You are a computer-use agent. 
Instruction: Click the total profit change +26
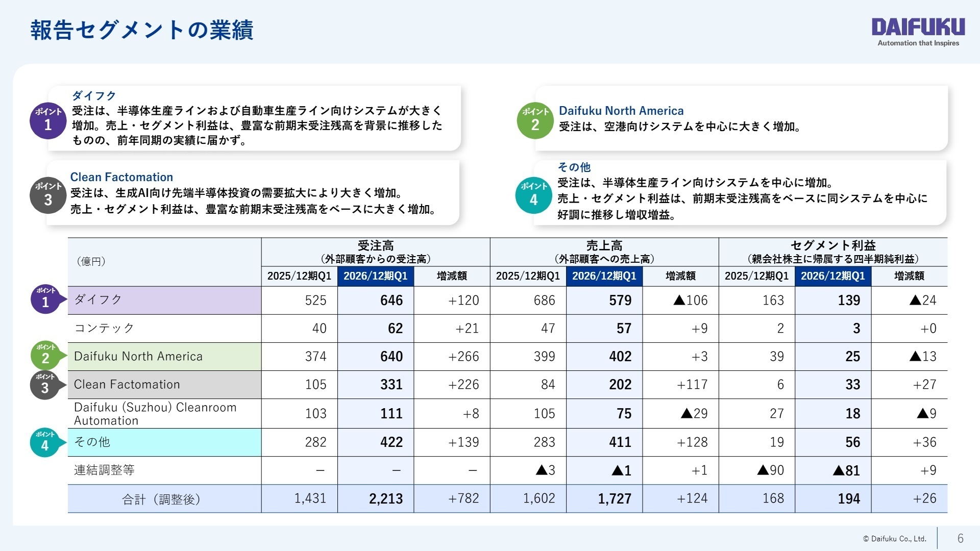[x=924, y=498]
